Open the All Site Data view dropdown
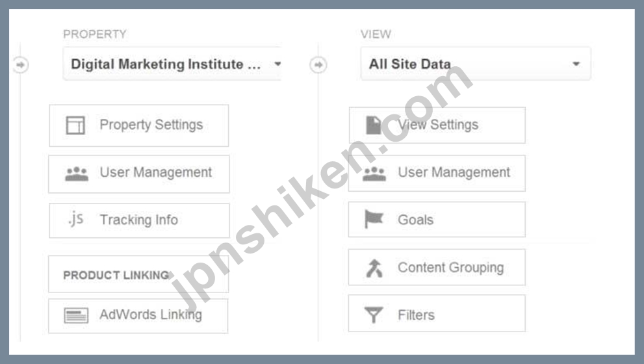Screen dimensions: 644x364 pos(476,64)
